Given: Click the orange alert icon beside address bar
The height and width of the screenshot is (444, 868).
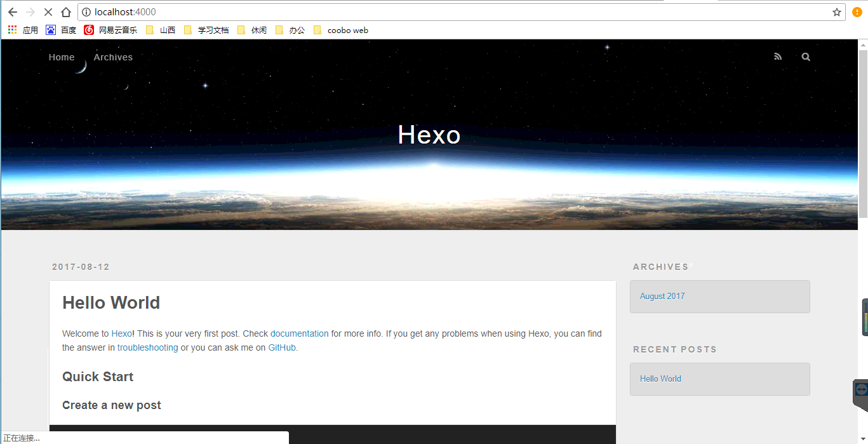Looking at the screenshot, I should pyautogui.click(x=857, y=12).
